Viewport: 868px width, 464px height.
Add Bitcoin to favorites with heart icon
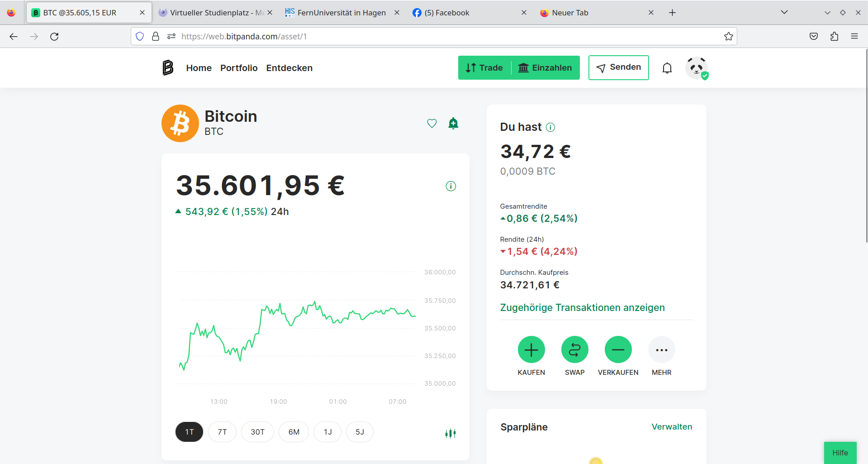pos(432,123)
